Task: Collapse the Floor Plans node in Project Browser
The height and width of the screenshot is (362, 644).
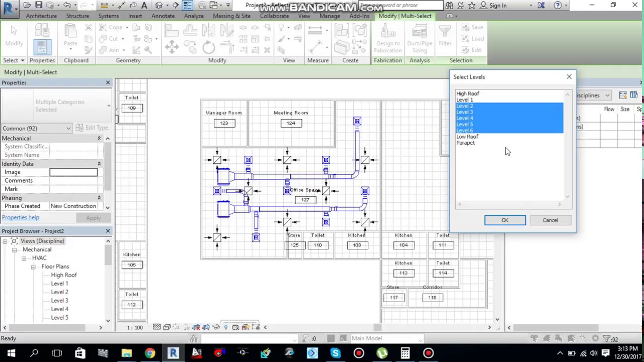Action: pos(33,267)
